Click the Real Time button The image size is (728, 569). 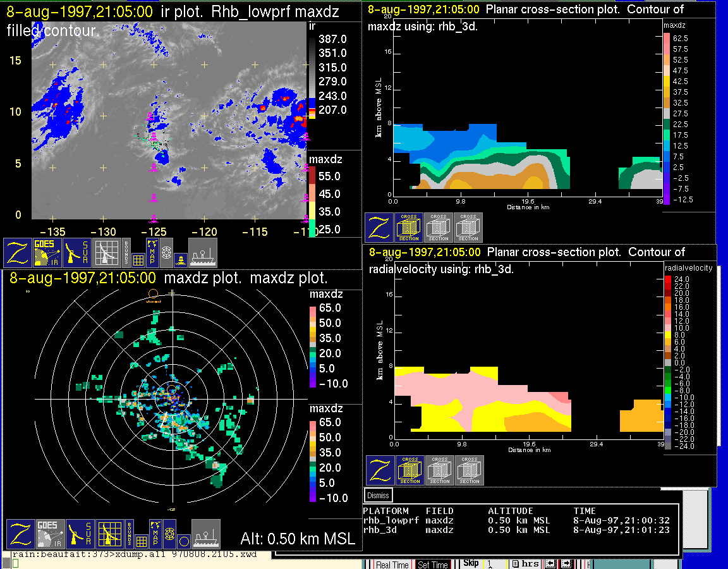tap(392, 565)
